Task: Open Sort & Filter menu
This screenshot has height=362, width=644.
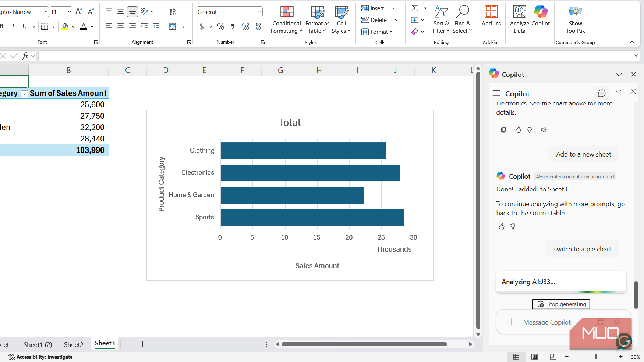Action: pos(441,20)
